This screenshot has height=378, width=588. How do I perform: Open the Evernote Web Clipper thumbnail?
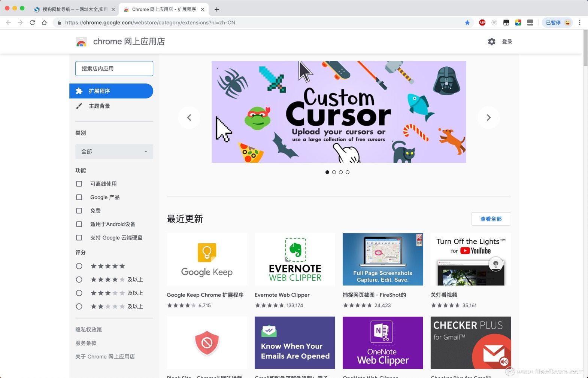point(295,259)
